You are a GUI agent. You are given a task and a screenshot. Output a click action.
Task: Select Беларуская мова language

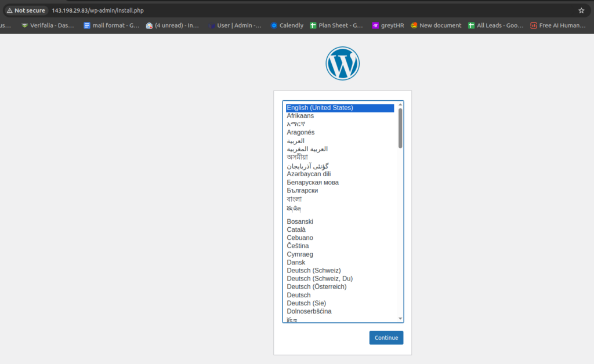coord(340,183)
